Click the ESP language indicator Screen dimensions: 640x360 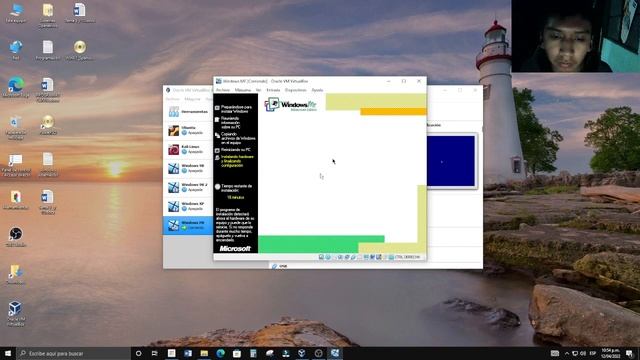pyautogui.click(x=593, y=353)
